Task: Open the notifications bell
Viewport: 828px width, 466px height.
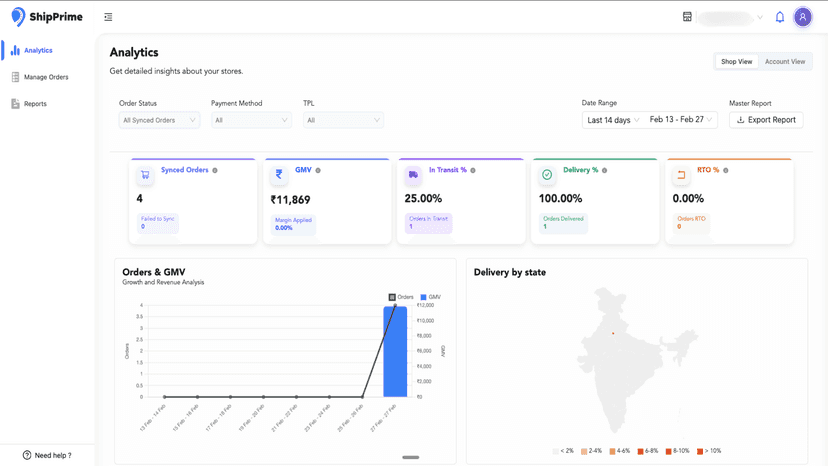Action: (x=779, y=17)
